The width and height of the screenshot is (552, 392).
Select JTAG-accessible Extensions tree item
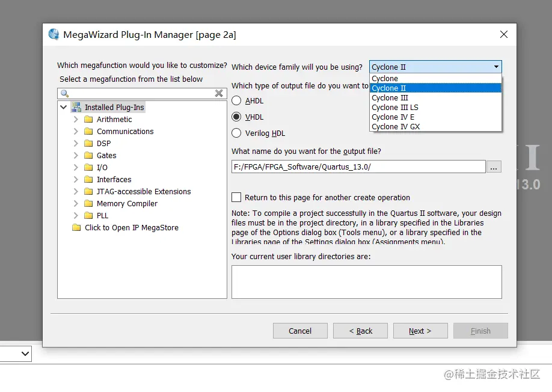[144, 191]
